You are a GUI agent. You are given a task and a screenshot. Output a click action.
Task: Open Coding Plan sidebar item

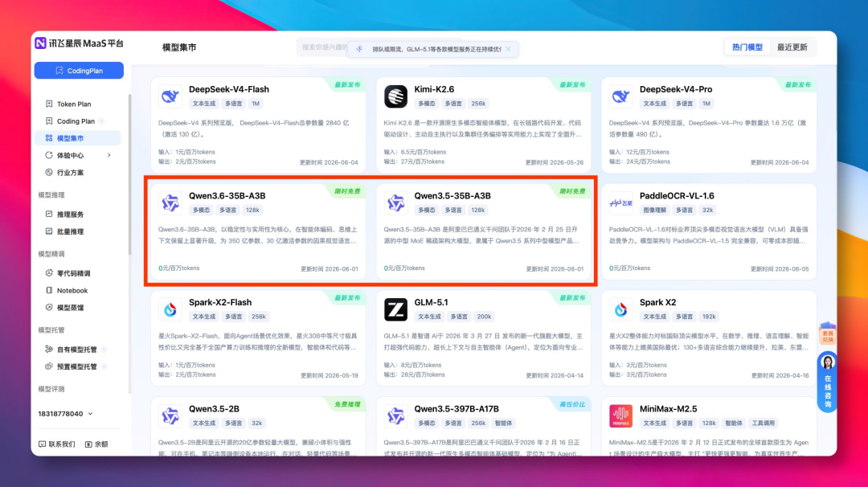[x=76, y=121]
